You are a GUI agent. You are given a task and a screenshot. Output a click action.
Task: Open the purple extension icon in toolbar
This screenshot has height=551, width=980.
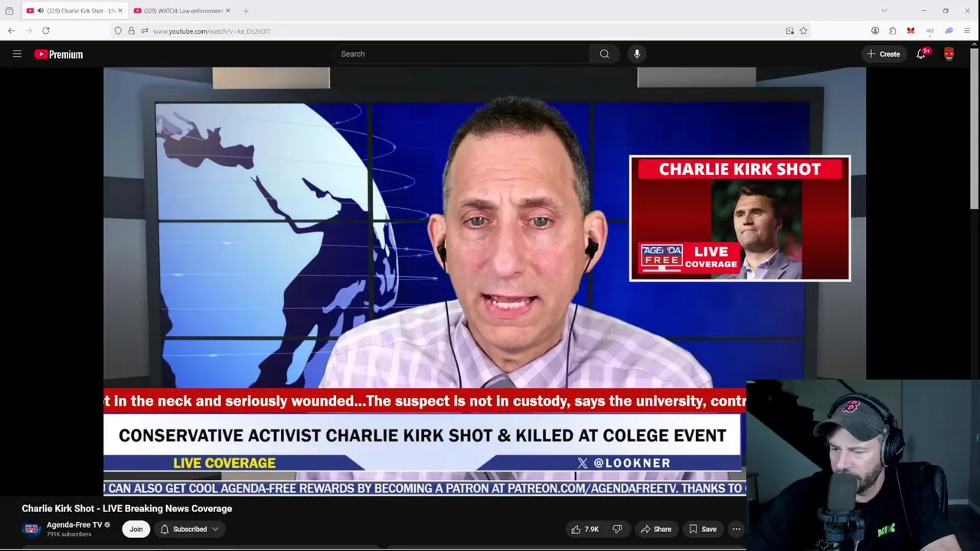pos(949,31)
